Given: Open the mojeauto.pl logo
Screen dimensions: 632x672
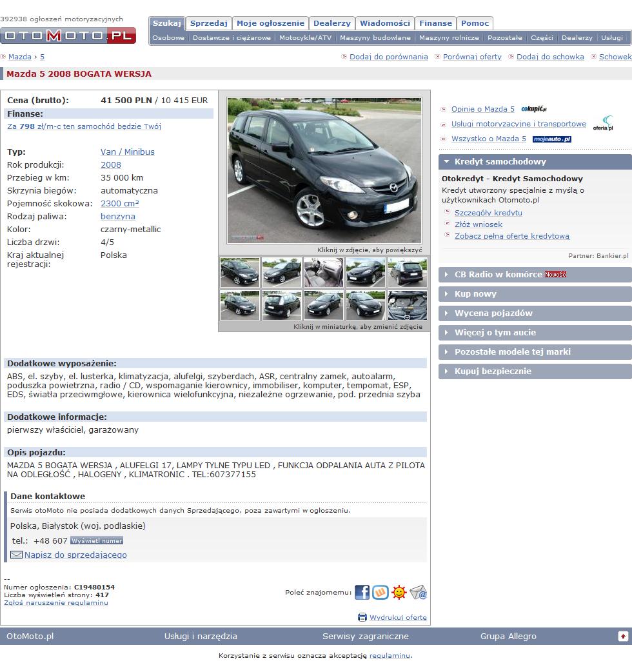Looking at the screenshot, I should (x=552, y=139).
